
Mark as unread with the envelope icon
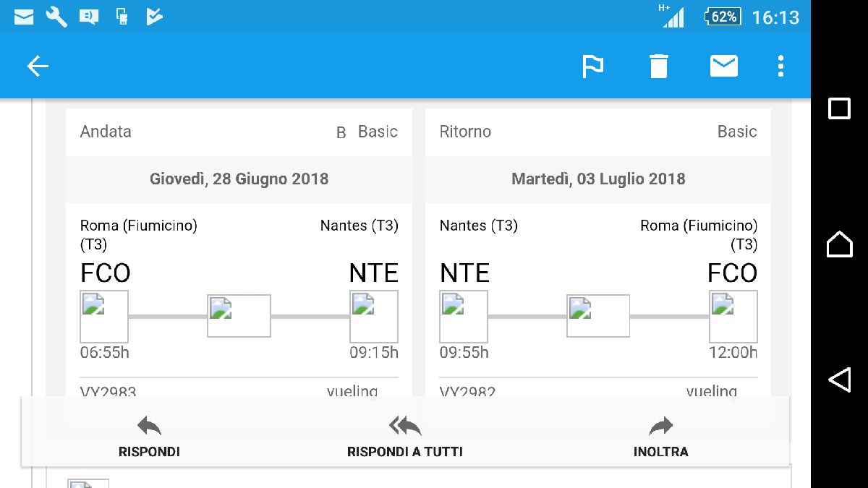[723, 67]
